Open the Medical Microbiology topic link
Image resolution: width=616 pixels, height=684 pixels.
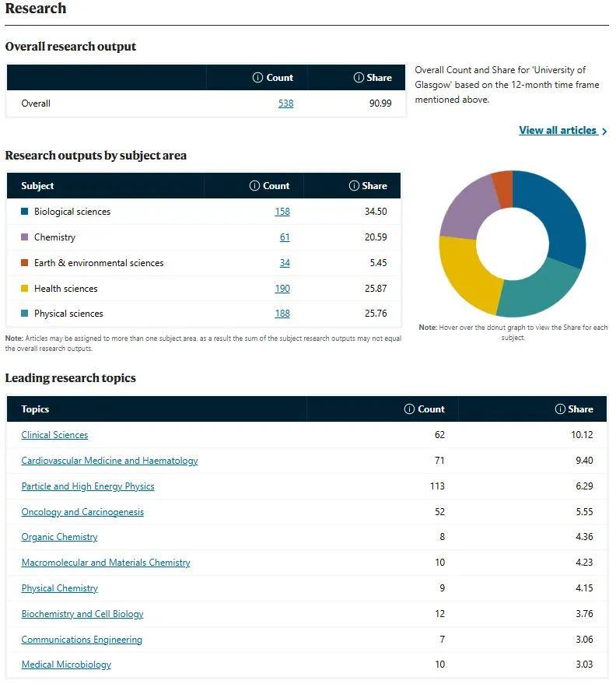click(x=66, y=665)
